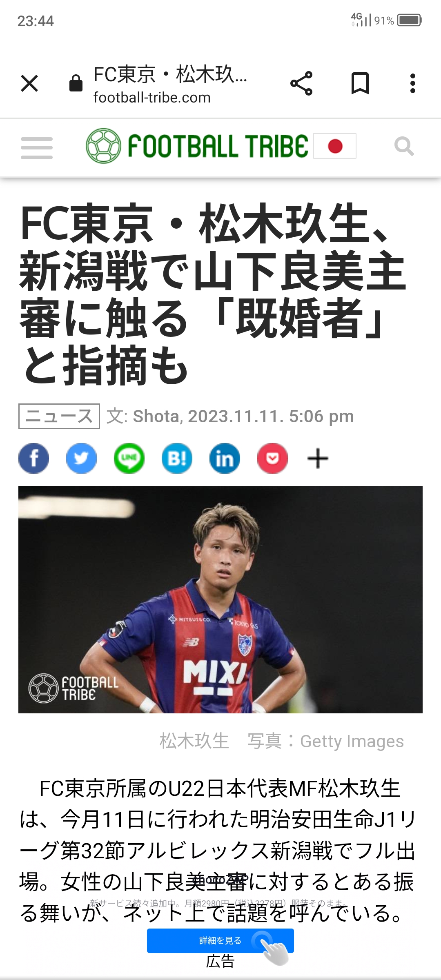Share this page via share icon
The height and width of the screenshot is (980, 441).
[301, 83]
